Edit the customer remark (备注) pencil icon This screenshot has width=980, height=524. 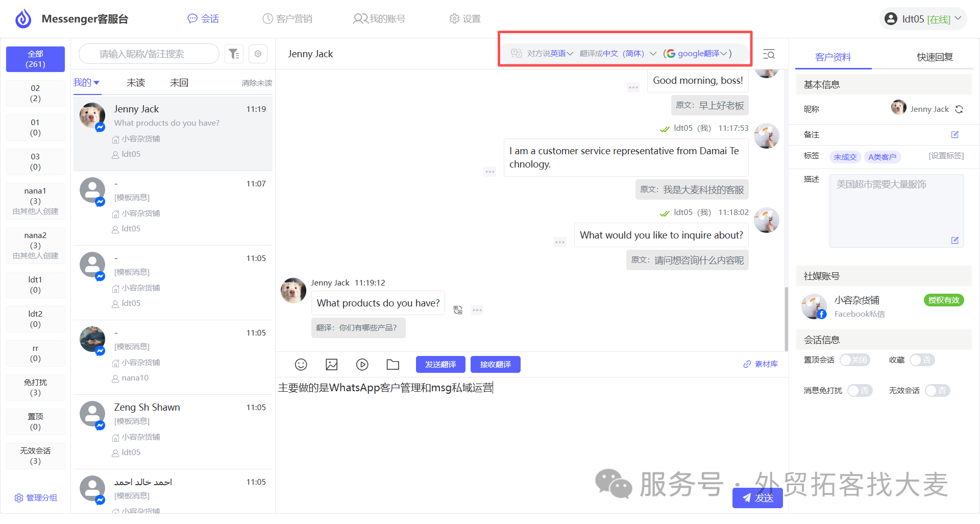(x=955, y=134)
